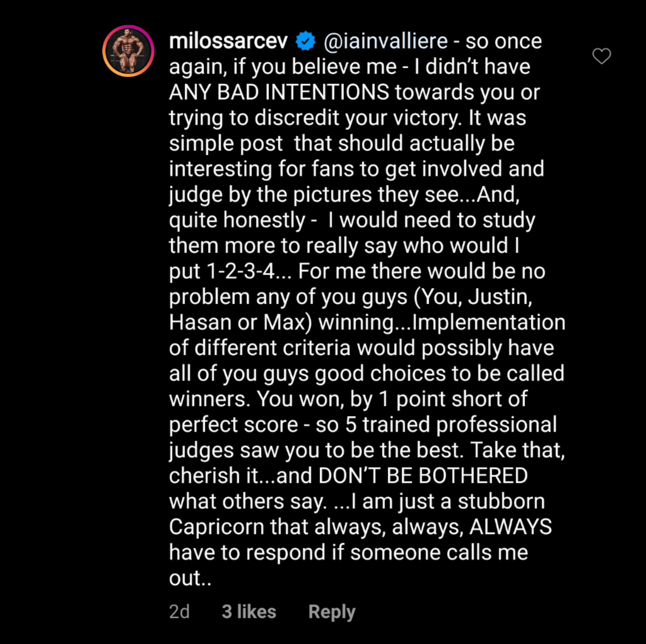The width and height of the screenshot is (646, 644).
Task: Click the 2d timestamp
Action: pos(179,612)
